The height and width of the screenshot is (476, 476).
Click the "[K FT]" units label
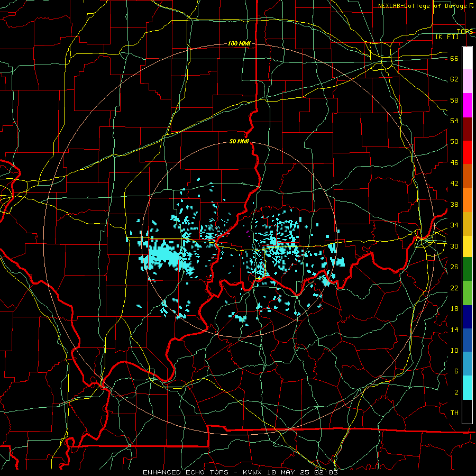[x=447, y=36]
